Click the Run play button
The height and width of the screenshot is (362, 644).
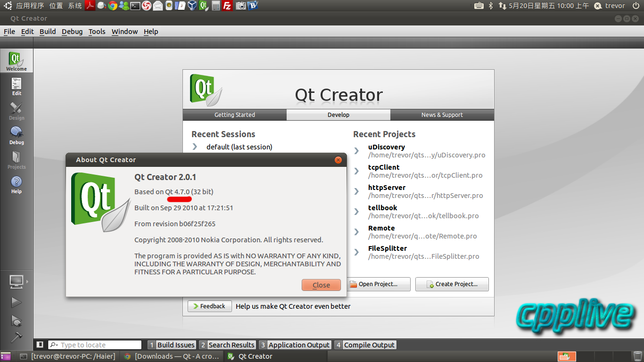[17, 302]
